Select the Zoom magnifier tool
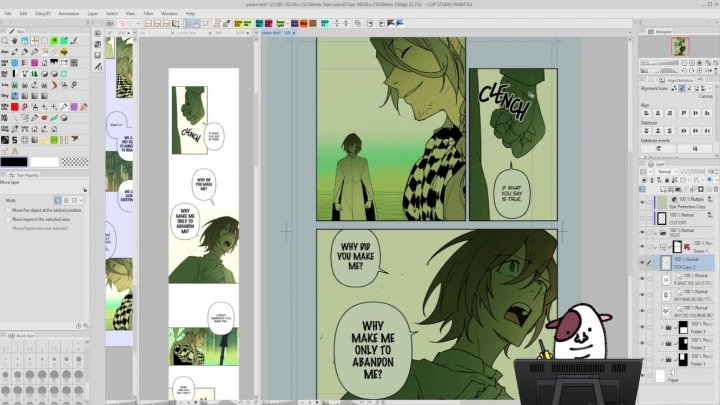The image size is (720, 405). pos(5,41)
